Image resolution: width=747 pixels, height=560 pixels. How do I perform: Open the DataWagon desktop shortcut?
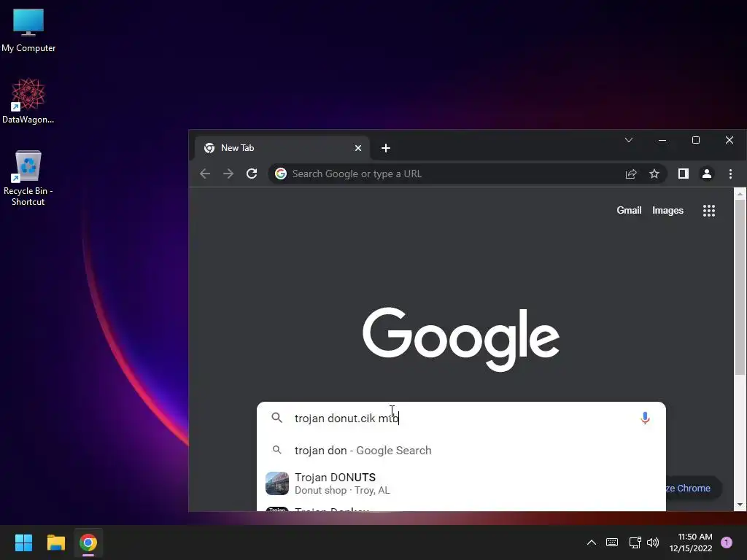click(28, 101)
